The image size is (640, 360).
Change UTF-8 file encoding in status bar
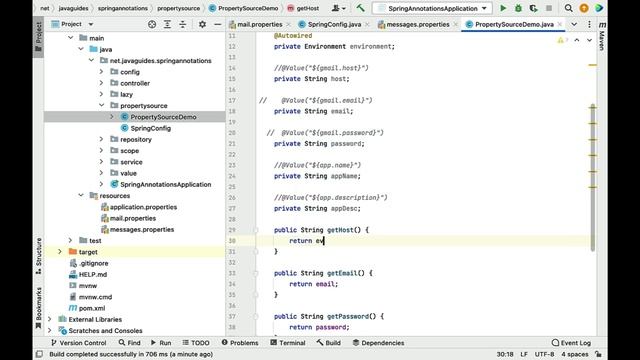(544, 354)
